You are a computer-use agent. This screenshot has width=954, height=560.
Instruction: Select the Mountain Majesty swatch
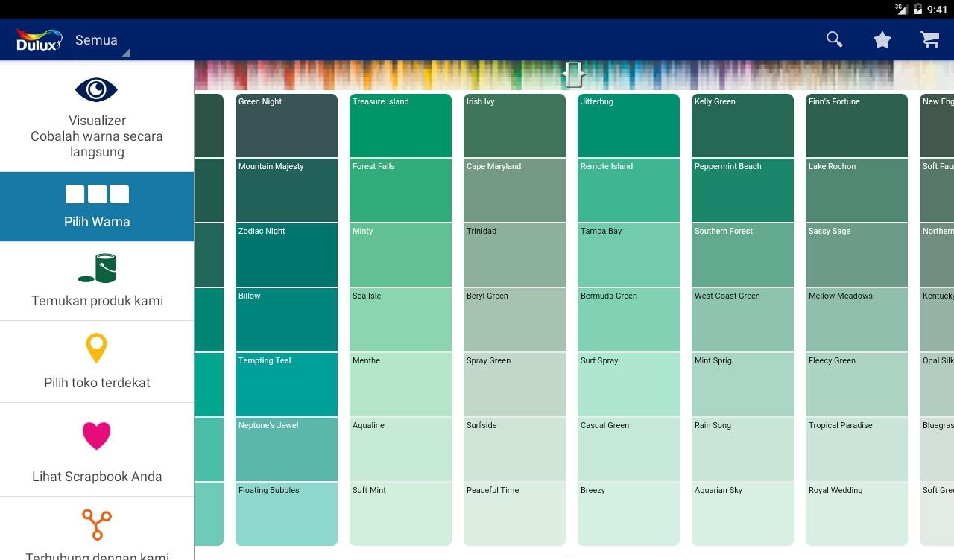click(x=286, y=191)
